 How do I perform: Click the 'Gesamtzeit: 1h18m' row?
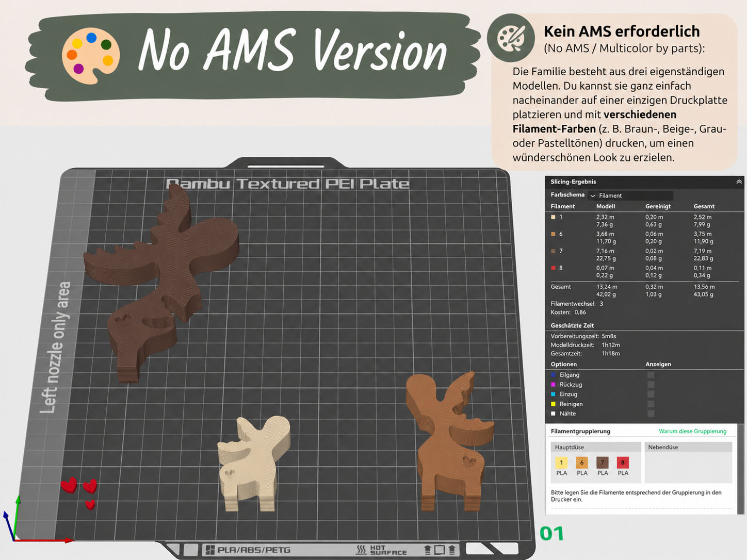[x=585, y=354]
